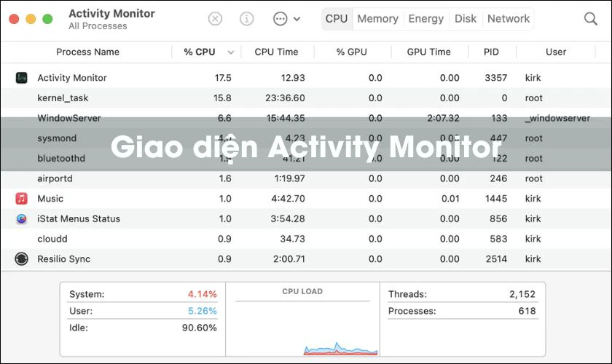Select the Activity Monitor process name

coord(72,78)
